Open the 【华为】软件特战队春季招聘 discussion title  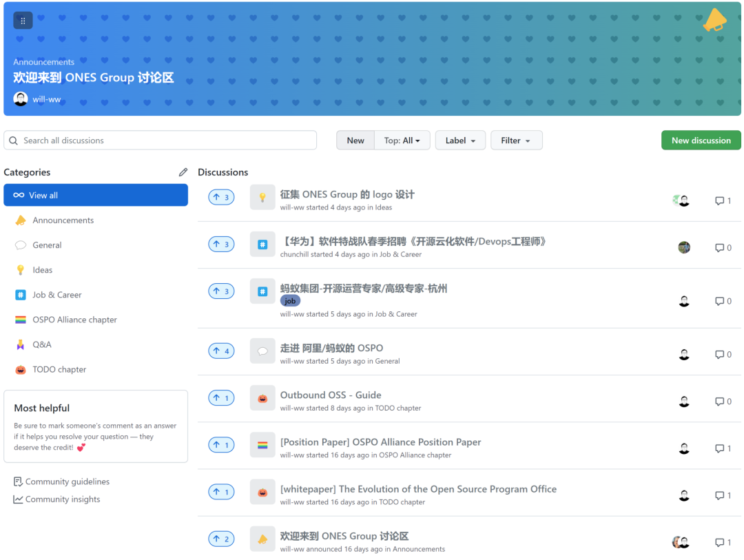pos(414,242)
